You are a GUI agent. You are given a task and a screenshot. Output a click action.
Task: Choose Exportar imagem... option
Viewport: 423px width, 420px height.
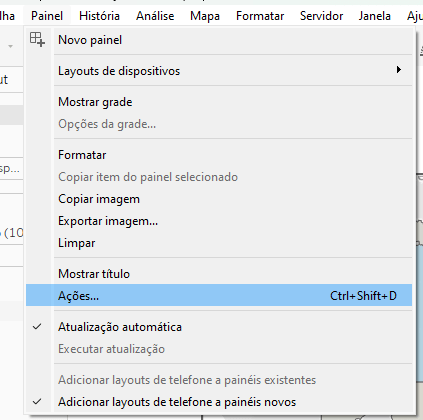point(219,221)
